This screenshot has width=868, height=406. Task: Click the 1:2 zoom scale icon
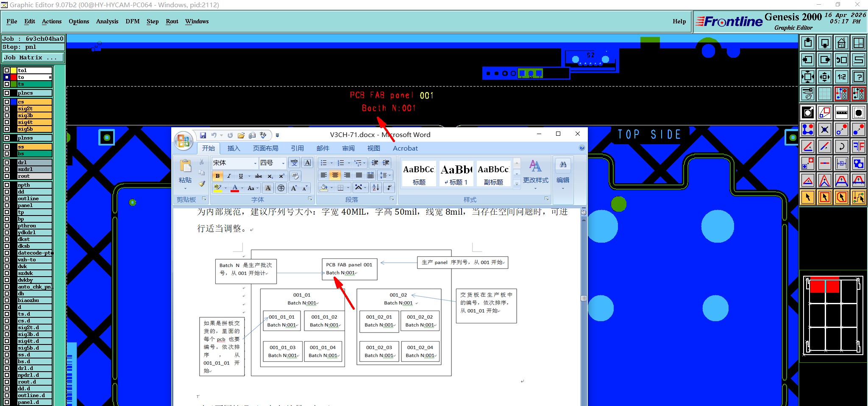pyautogui.click(x=842, y=77)
